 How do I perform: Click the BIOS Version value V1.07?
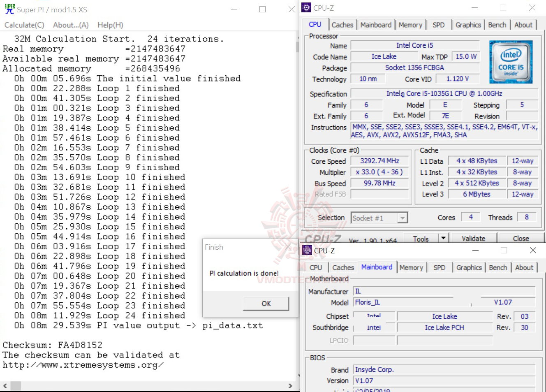(x=444, y=380)
